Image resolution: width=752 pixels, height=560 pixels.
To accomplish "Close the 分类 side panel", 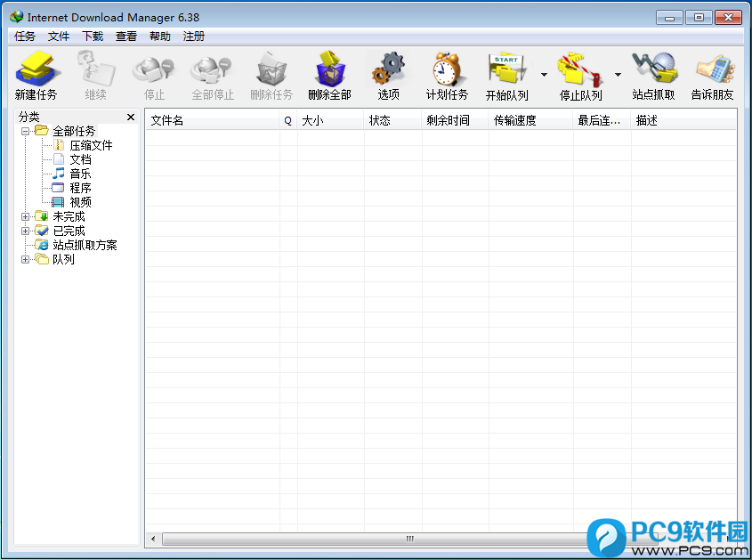I will pos(131,118).
